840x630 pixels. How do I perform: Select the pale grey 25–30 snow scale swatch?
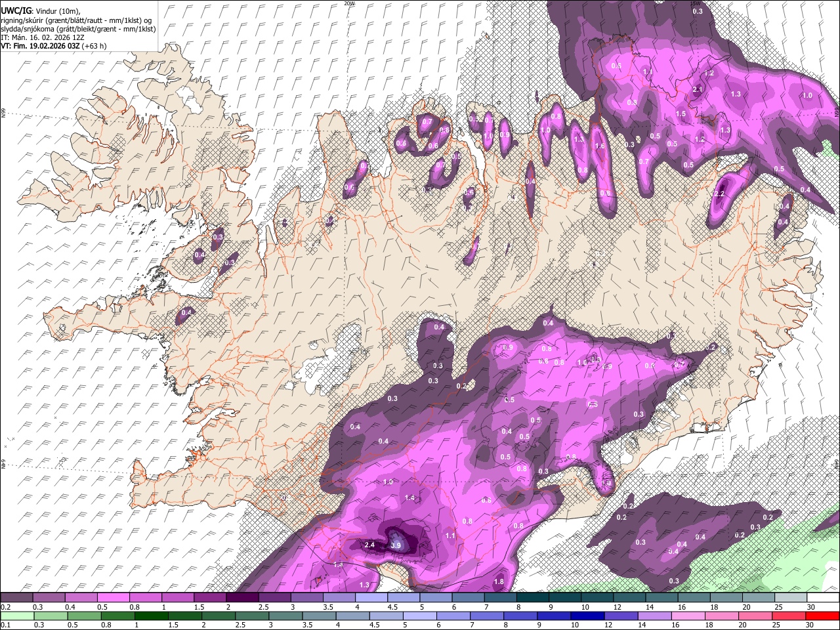(790, 598)
